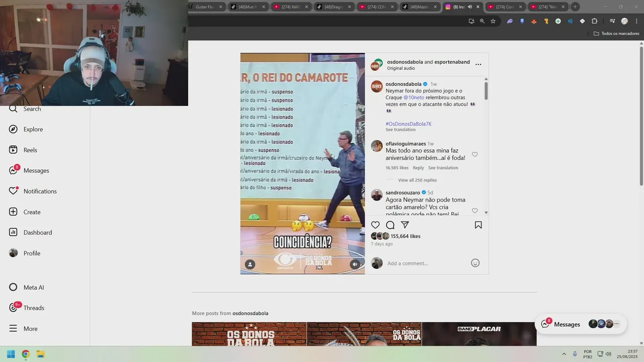
Task: Open post options three-dot menu
Action: tap(478, 64)
